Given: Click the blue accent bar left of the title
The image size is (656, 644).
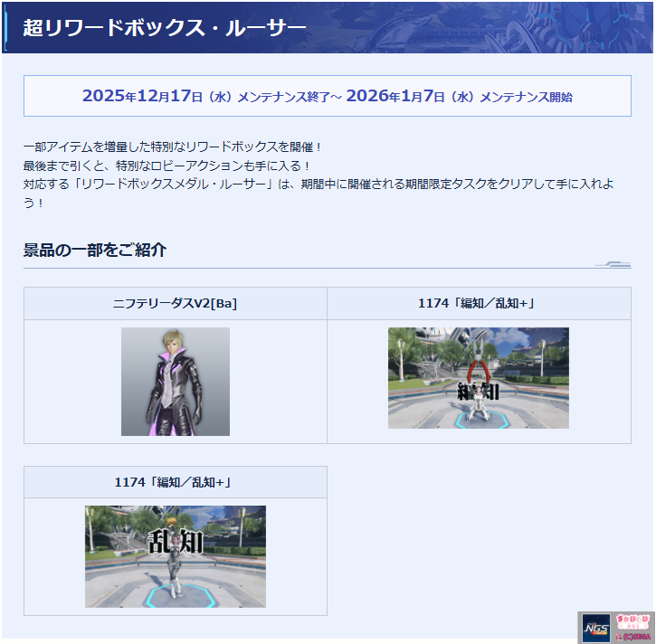Looking at the screenshot, I should [x=5, y=27].
